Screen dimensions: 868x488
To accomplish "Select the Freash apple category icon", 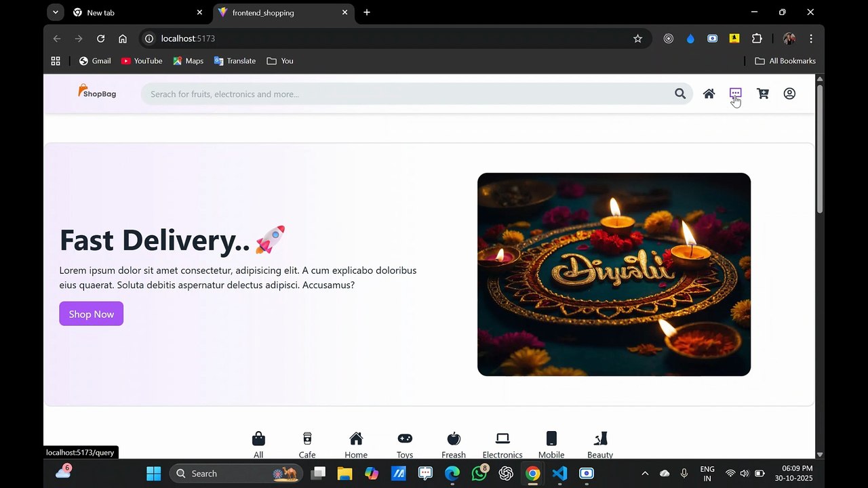I will point(454,439).
